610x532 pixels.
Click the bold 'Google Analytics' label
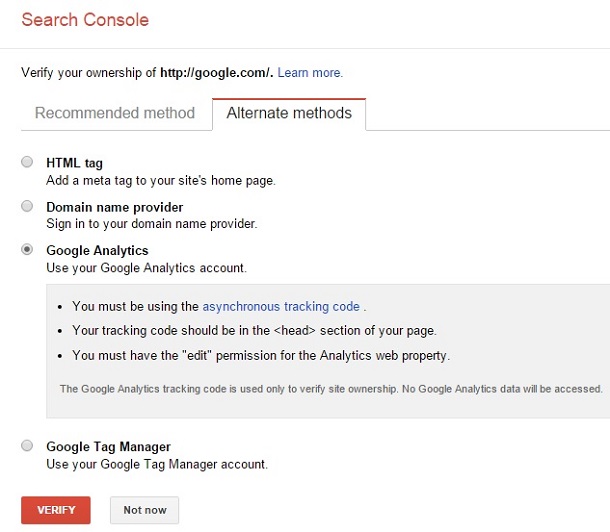[x=97, y=251]
